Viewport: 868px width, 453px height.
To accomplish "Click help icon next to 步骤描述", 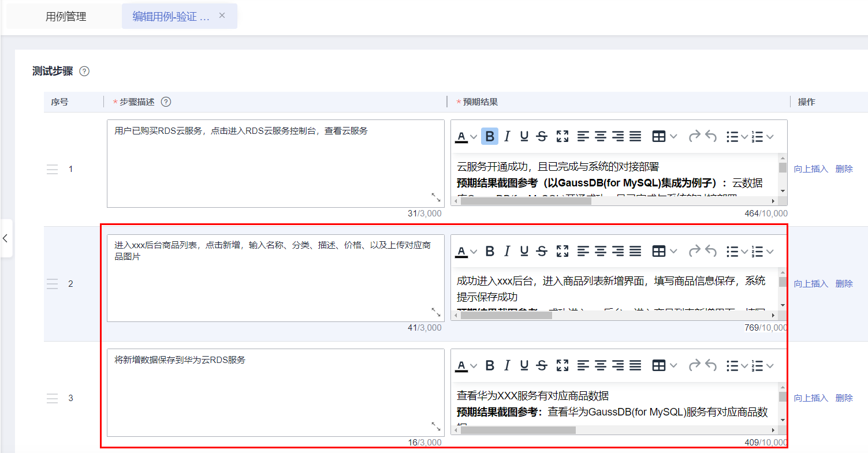I will (166, 102).
